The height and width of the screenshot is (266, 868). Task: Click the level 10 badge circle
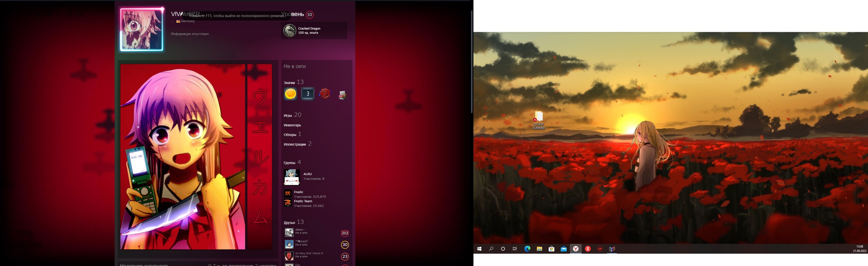(x=309, y=15)
